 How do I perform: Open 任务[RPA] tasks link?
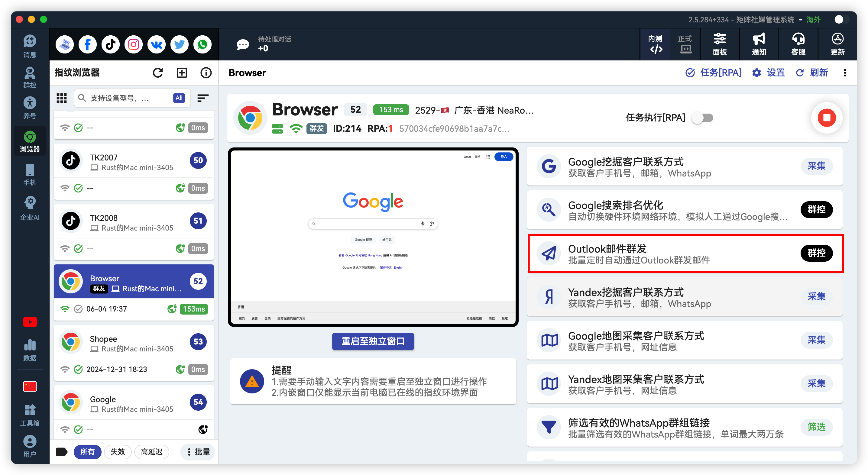pyautogui.click(x=714, y=73)
